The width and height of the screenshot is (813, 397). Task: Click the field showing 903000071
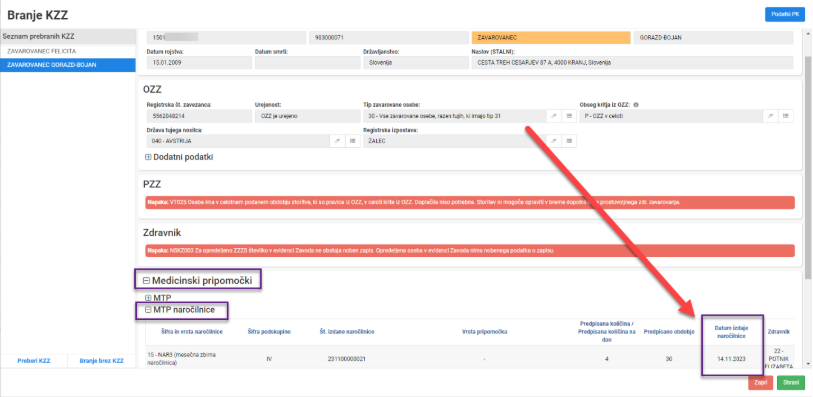click(x=388, y=38)
